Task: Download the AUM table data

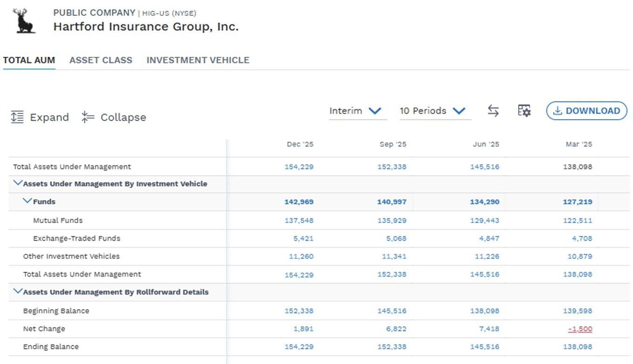Action: click(586, 111)
